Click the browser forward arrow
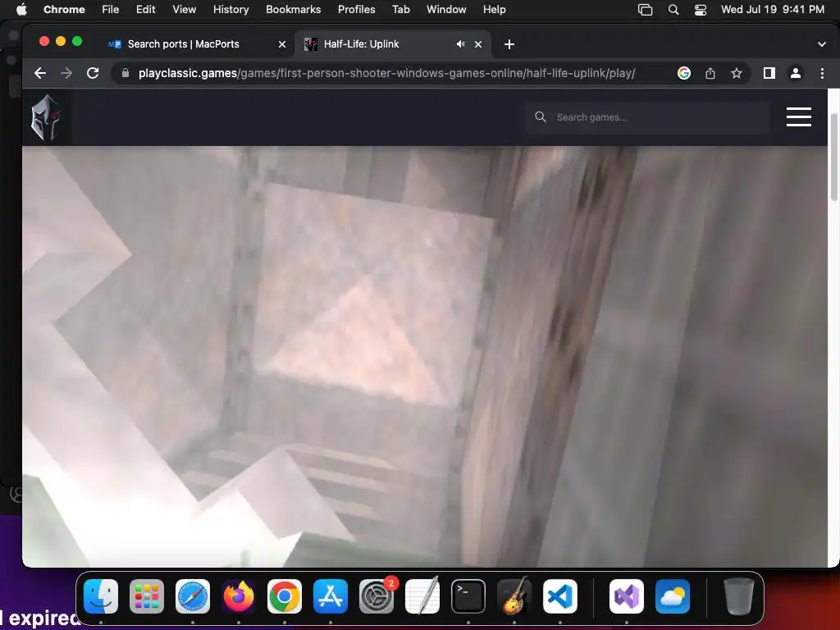 coord(66,73)
